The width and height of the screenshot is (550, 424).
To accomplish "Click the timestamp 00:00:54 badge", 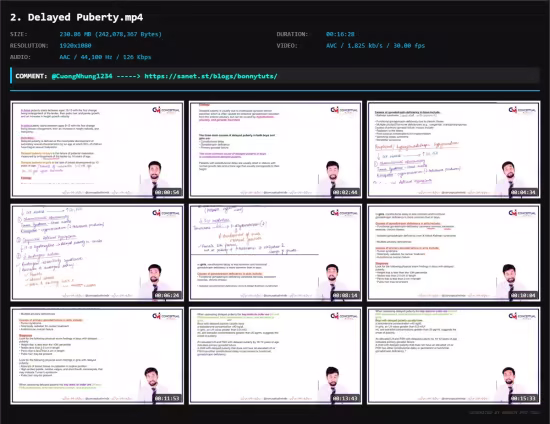I will [x=167, y=193].
